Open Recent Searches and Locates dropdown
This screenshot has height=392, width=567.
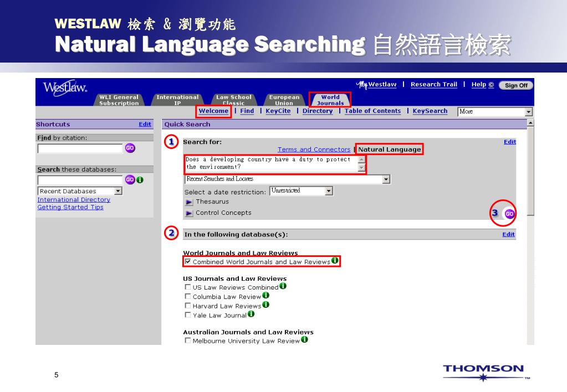288,179
